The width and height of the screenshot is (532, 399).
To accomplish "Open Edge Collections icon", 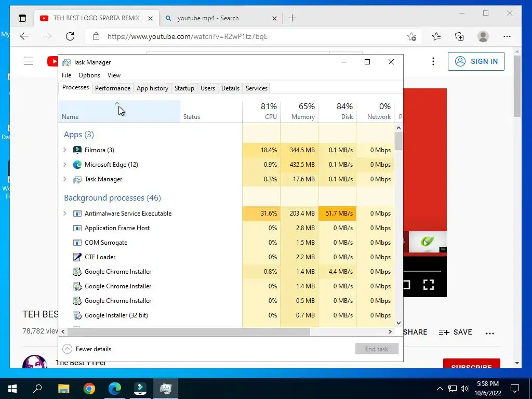I will click(459, 36).
